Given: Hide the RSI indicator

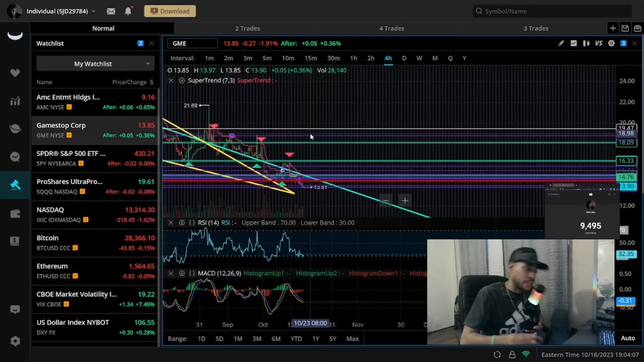Looking at the screenshot, I should 182,222.
